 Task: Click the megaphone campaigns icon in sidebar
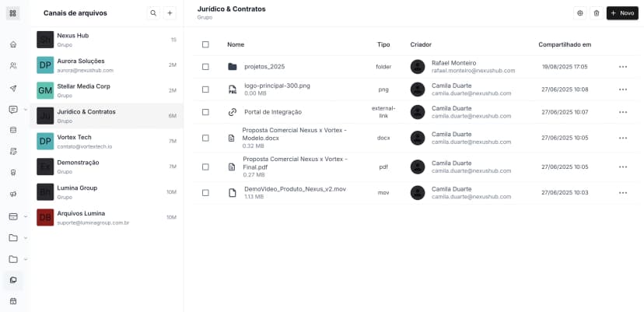[x=13, y=194]
